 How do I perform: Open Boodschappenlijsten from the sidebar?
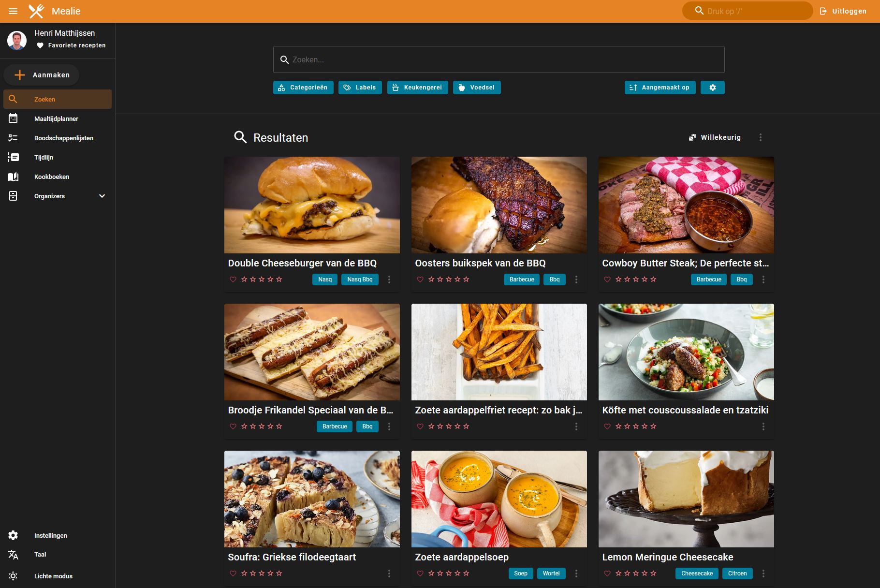pos(63,138)
